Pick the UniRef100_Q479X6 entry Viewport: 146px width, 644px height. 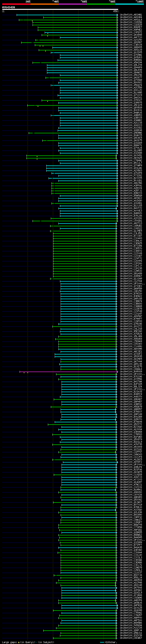(x=131, y=588)
